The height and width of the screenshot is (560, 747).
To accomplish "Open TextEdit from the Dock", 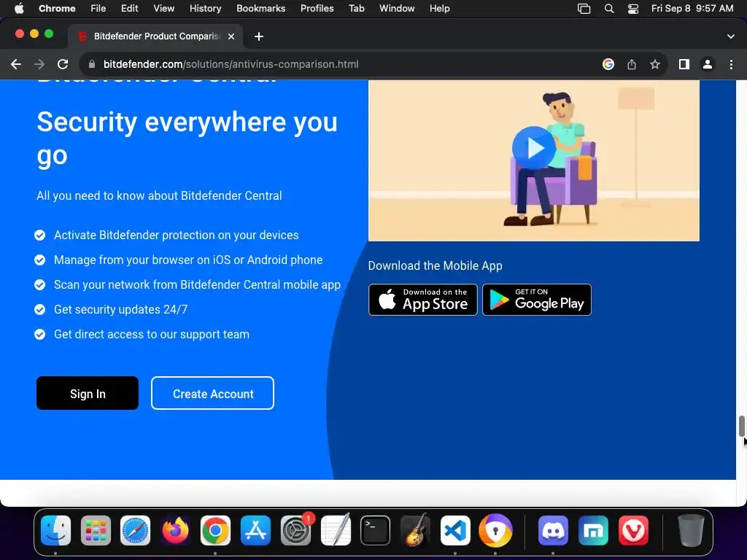I will 336,530.
